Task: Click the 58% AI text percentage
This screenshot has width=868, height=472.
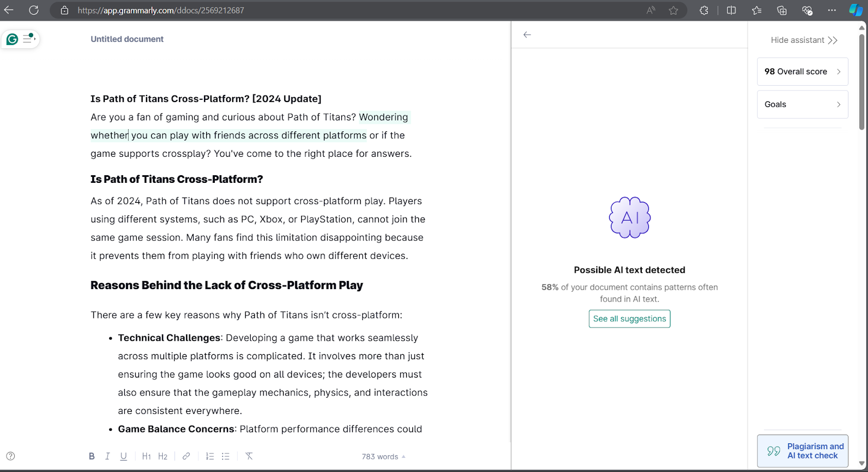Action: tap(550, 288)
